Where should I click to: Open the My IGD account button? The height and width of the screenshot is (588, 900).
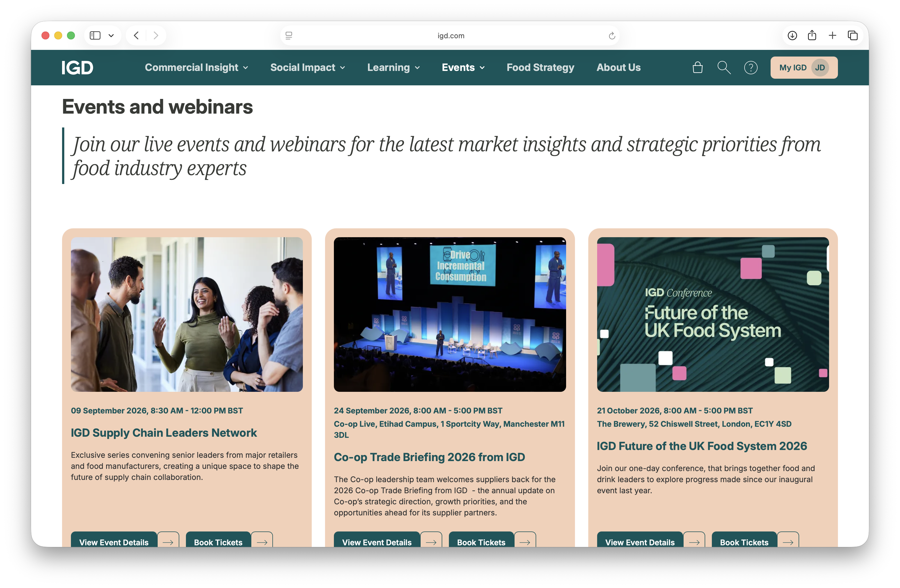[x=804, y=68]
